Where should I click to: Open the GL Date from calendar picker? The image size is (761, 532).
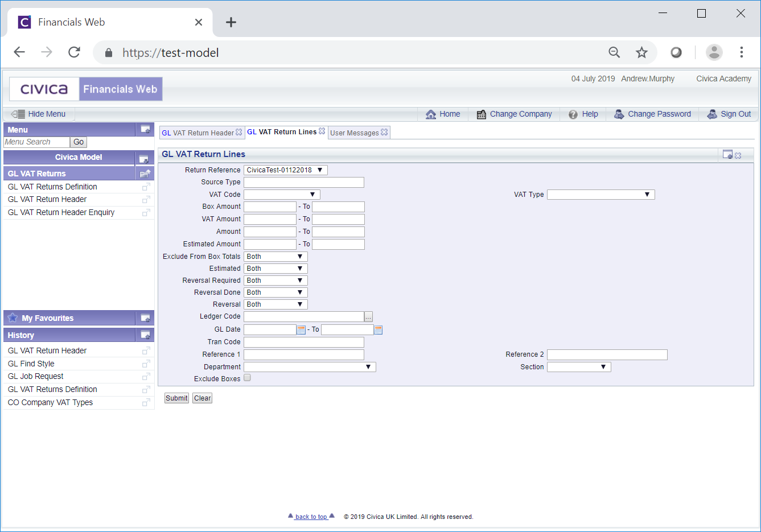(301, 329)
